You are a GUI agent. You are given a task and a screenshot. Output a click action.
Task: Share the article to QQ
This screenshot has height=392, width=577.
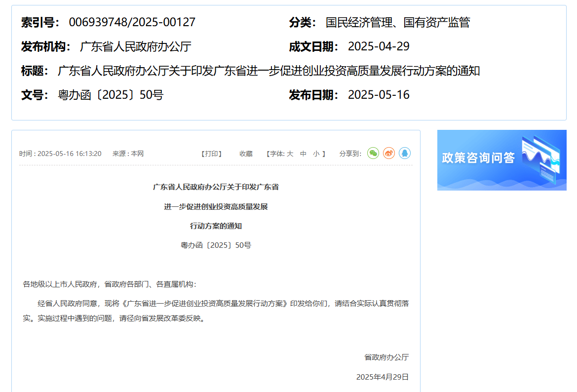pyautogui.click(x=405, y=153)
